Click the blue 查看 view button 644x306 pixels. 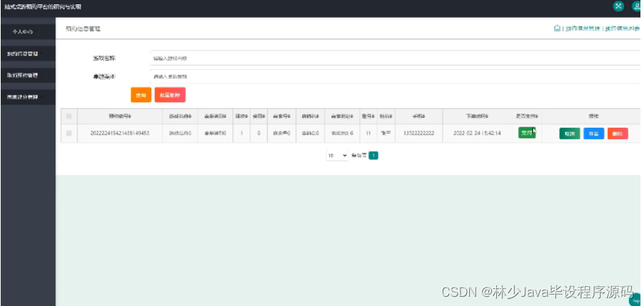click(594, 133)
